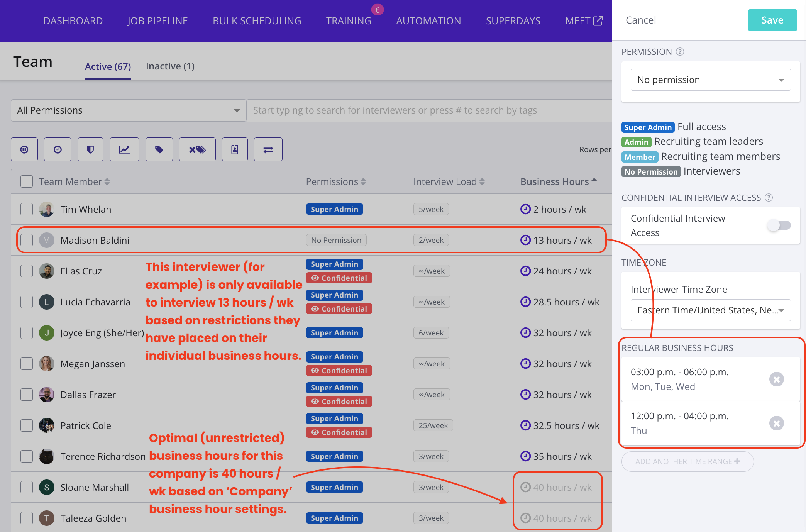
Task: Click the shield icon toolbar button
Action: pos(90,149)
